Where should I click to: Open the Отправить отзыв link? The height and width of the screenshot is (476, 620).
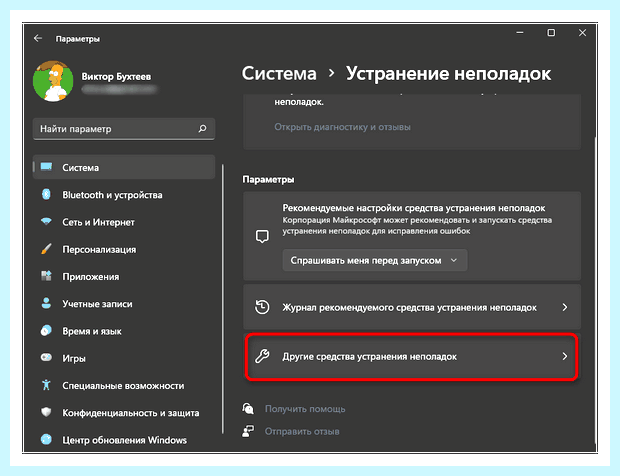tap(302, 431)
